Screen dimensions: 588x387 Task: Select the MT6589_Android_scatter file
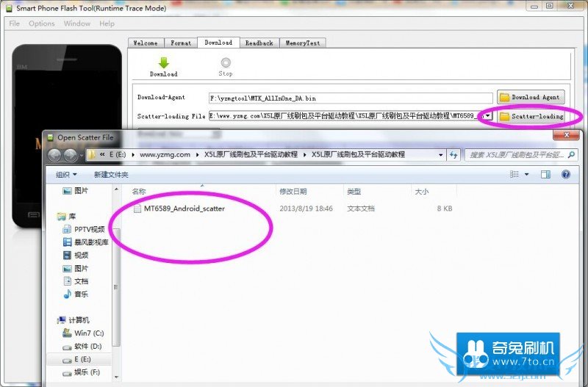pyautogui.click(x=184, y=209)
